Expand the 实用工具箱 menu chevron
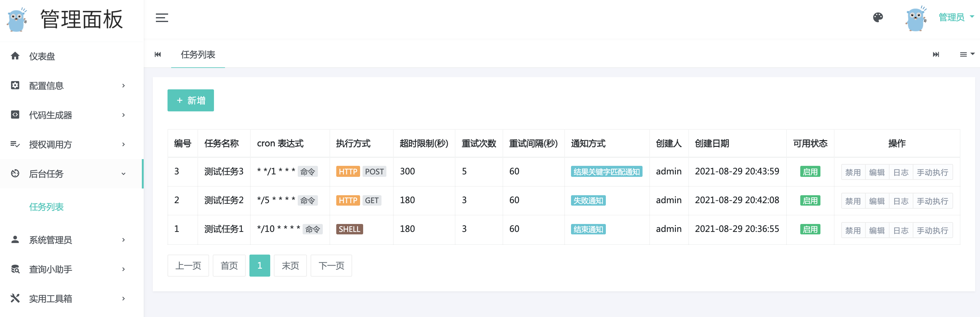Image resolution: width=980 pixels, height=317 pixels. click(x=123, y=299)
